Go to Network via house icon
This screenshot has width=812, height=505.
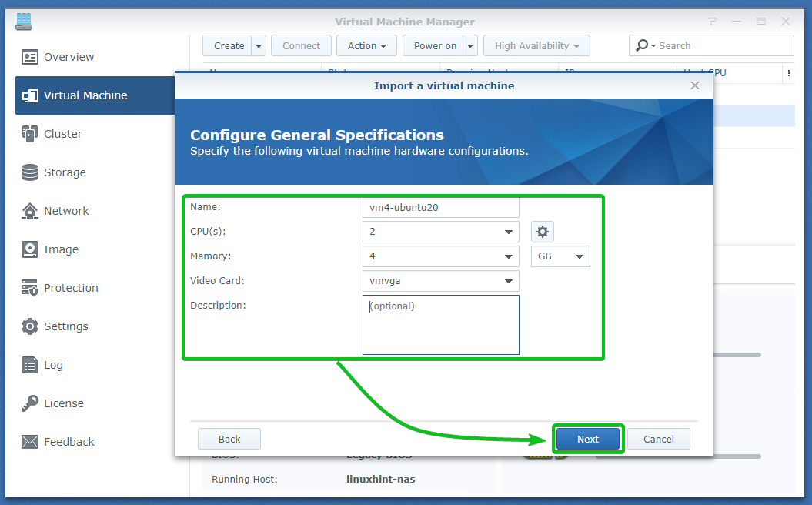(30, 211)
